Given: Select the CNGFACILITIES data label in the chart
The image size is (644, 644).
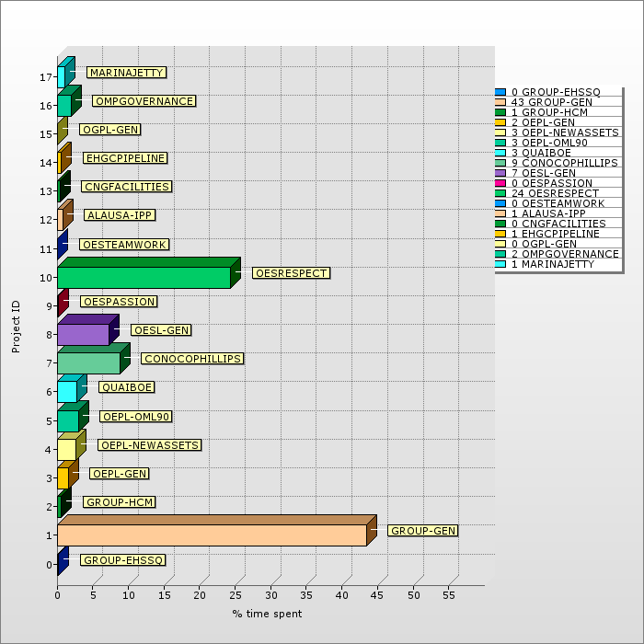Looking at the screenshot, I should click(127, 187).
